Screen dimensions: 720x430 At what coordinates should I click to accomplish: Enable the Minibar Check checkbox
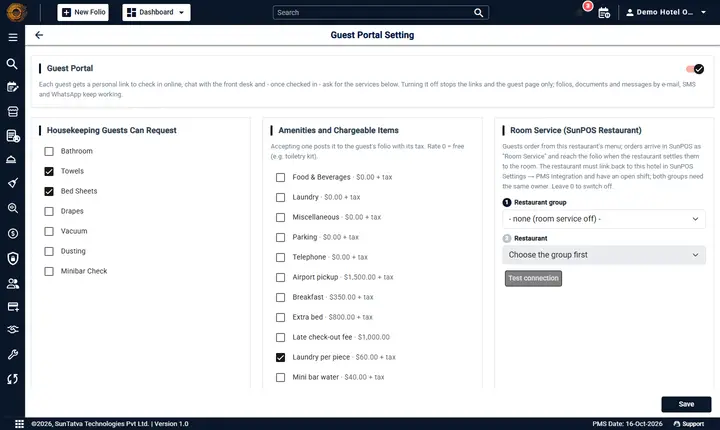click(x=49, y=271)
